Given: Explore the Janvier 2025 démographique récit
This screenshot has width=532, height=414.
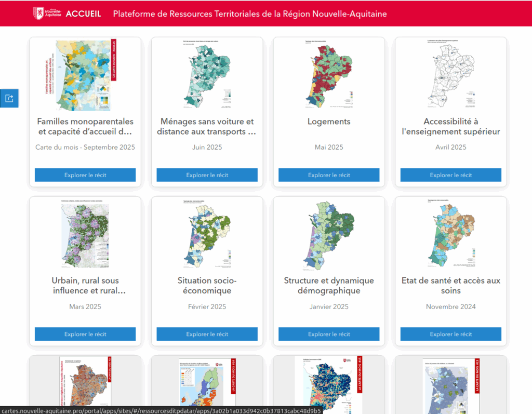Looking at the screenshot, I should 329,334.
